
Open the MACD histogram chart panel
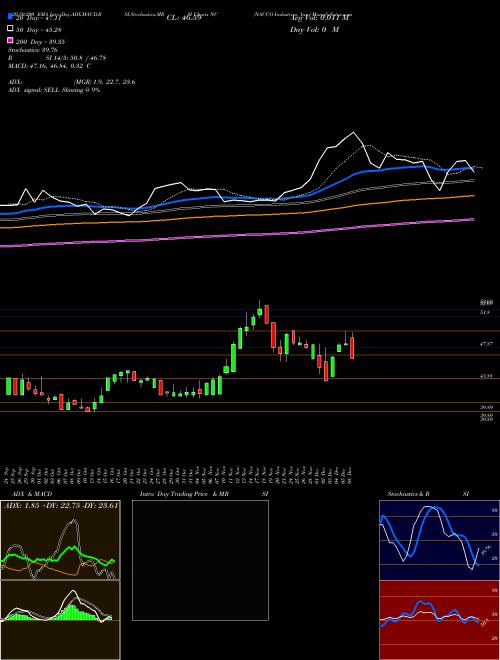point(60,620)
